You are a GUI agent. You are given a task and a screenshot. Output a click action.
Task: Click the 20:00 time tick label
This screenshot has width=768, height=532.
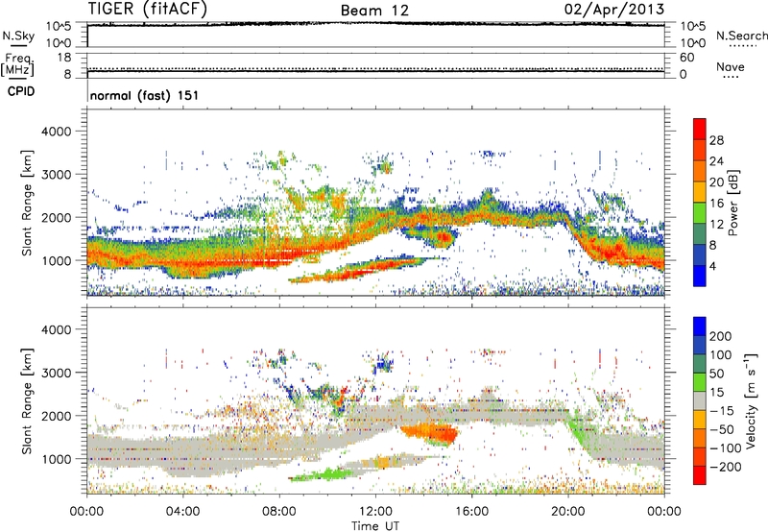[568, 512]
